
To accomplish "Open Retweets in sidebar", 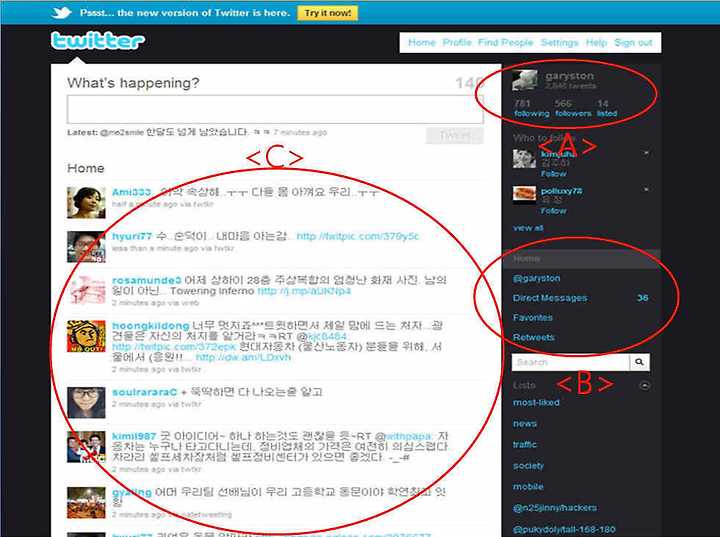I will tap(534, 337).
